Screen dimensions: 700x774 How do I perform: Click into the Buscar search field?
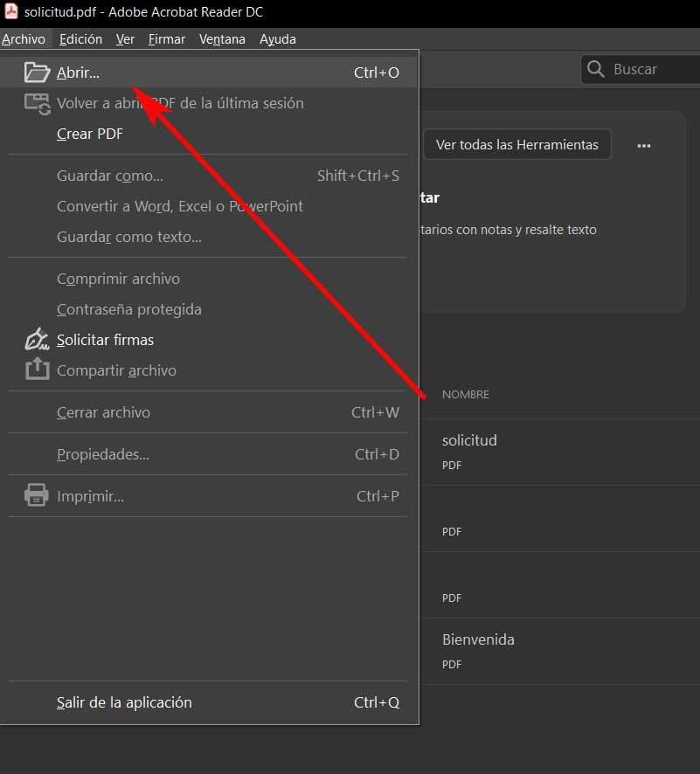click(641, 69)
